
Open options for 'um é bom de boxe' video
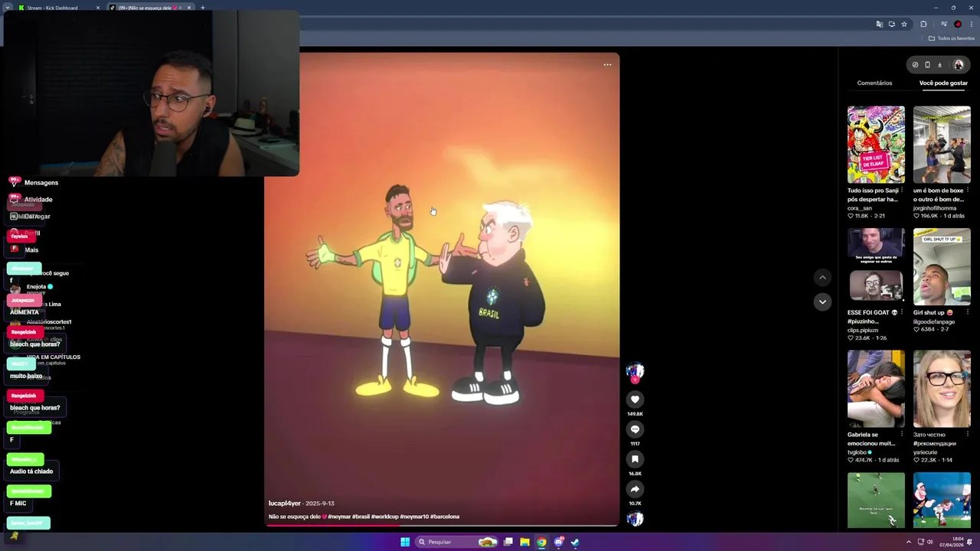tap(968, 191)
